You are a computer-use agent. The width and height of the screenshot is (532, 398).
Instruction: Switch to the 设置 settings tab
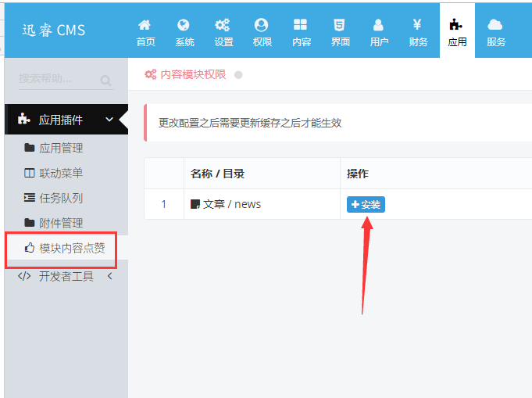tap(223, 33)
